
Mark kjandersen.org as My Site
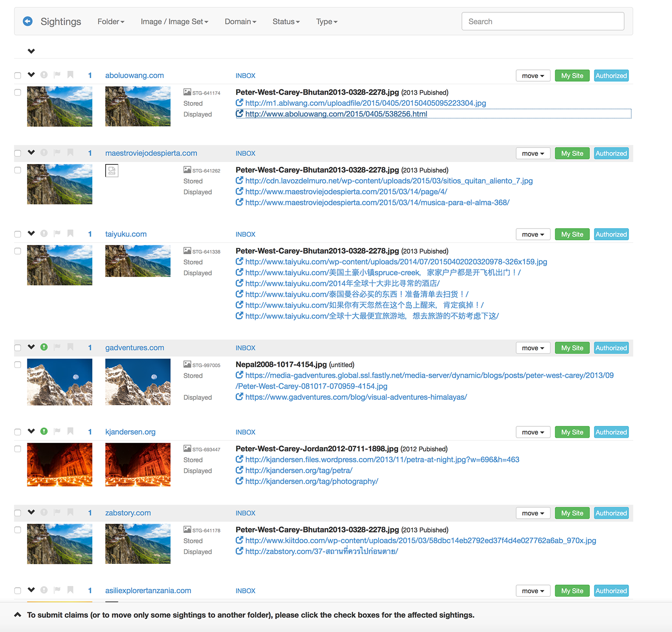point(572,432)
